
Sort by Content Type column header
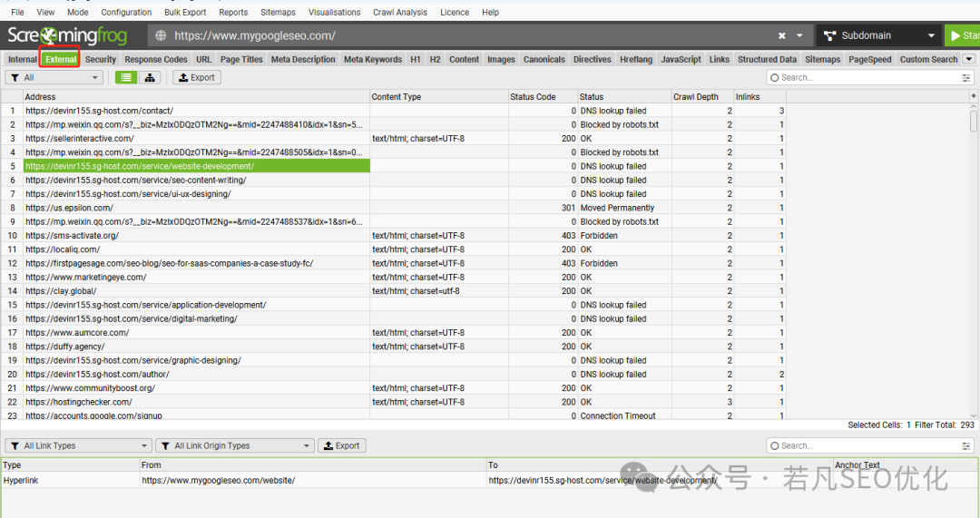pos(439,97)
